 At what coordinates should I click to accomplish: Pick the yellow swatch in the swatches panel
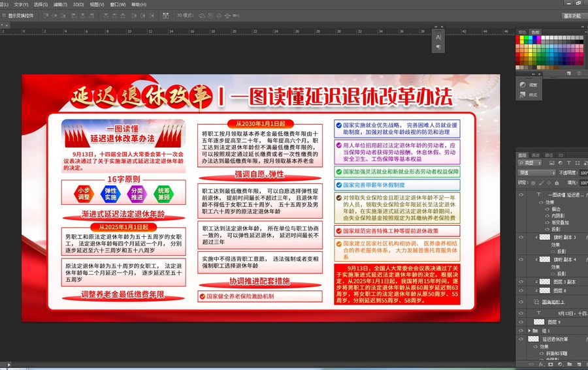pos(522,38)
